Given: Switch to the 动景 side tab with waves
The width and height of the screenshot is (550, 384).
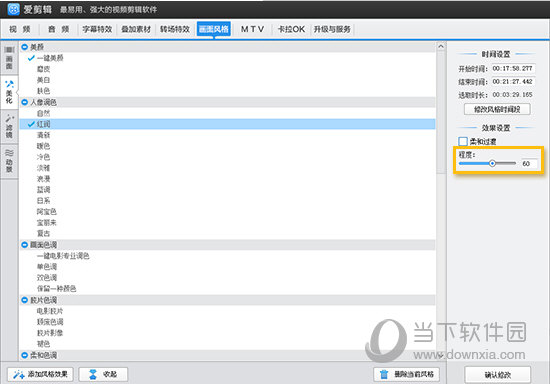Looking at the screenshot, I should tap(9, 161).
